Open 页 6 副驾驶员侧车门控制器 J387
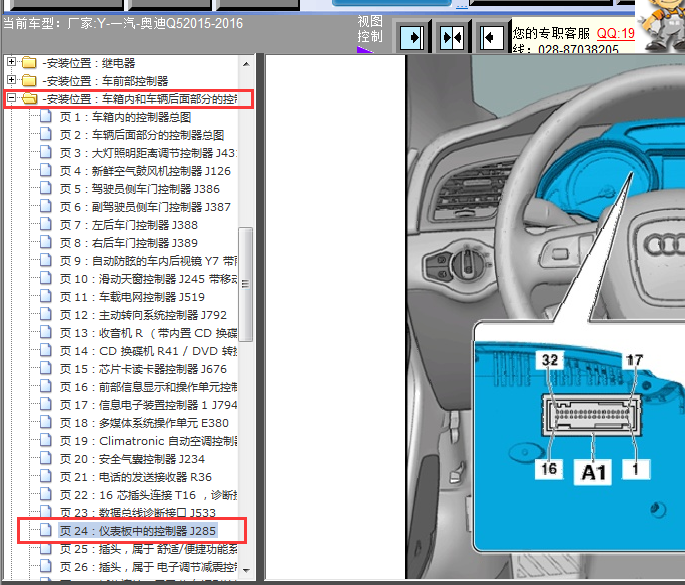 click(x=145, y=207)
